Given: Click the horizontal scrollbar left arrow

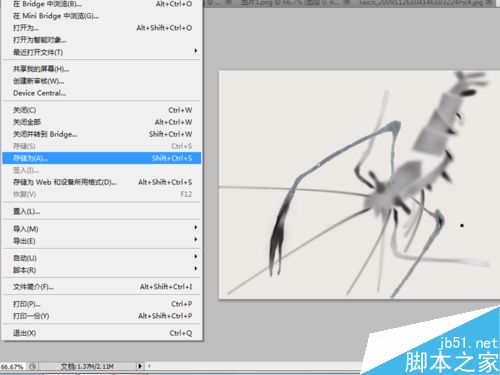Looking at the screenshot, I should [149, 366].
